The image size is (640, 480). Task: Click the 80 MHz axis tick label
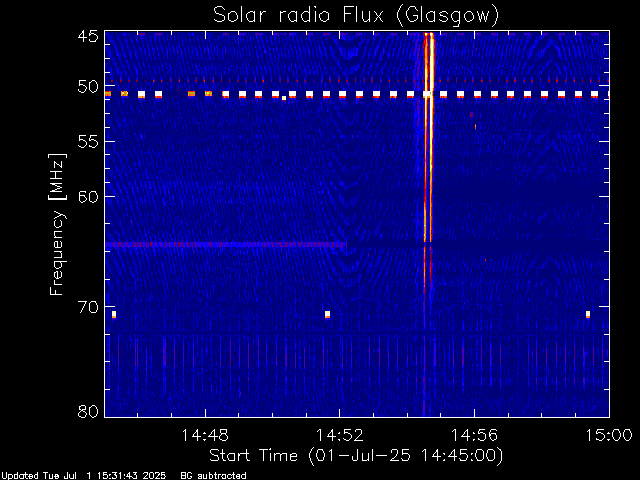pos(88,411)
